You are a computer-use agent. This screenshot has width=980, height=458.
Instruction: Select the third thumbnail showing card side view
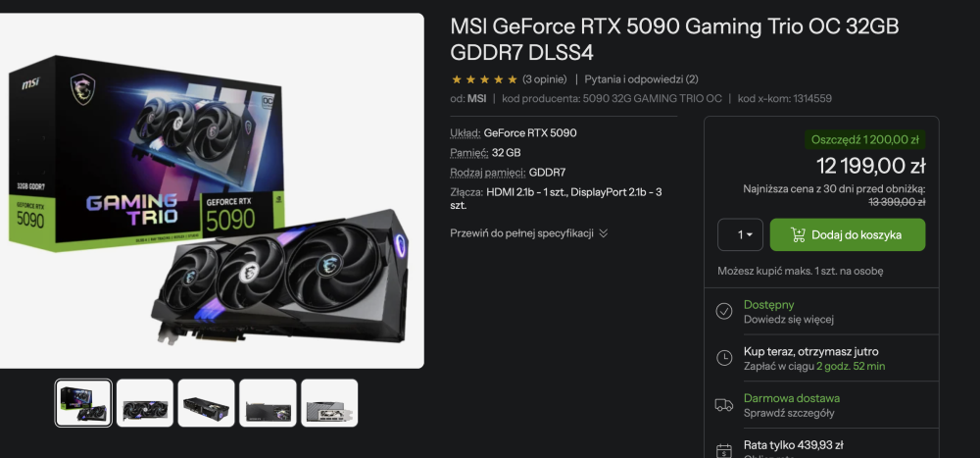tap(206, 403)
